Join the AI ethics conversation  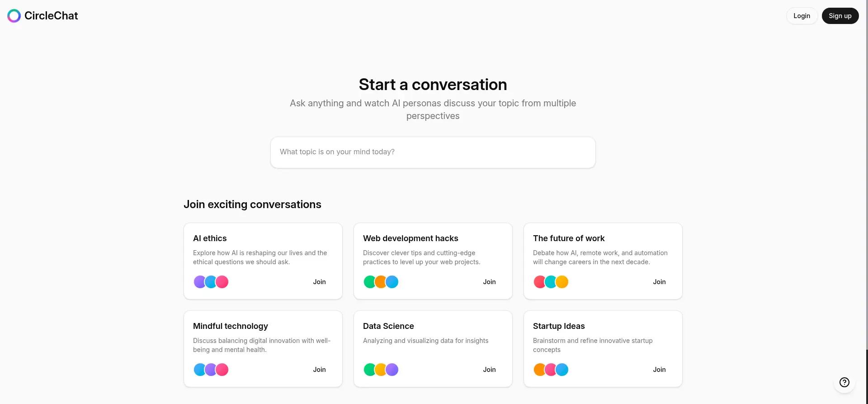pos(319,281)
